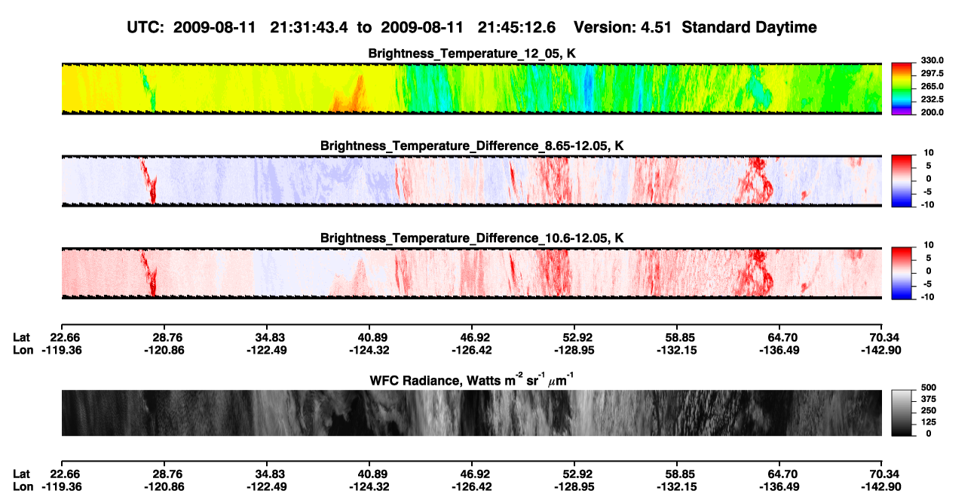Click 'Lat' row label of the upper axis
980x503 pixels.
coord(22,337)
